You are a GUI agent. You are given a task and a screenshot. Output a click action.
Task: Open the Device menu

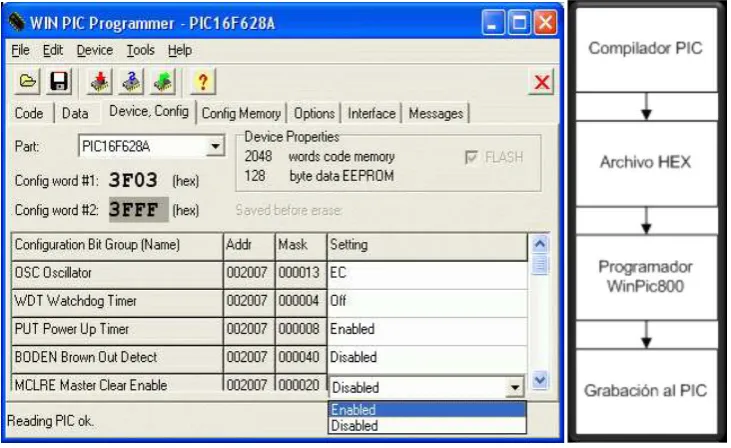(95, 50)
